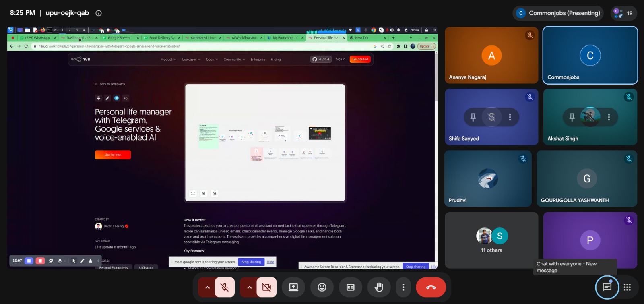Image resolution: width=644 pixels, height=304 pixels.
Task: Switch to the Dashboard - n8n tab
Action: [79, 38]
